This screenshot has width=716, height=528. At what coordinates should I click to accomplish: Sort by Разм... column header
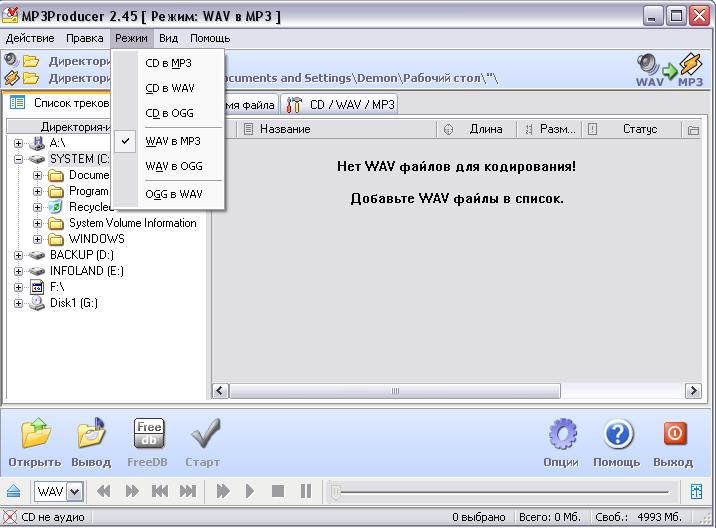[549, 129]
